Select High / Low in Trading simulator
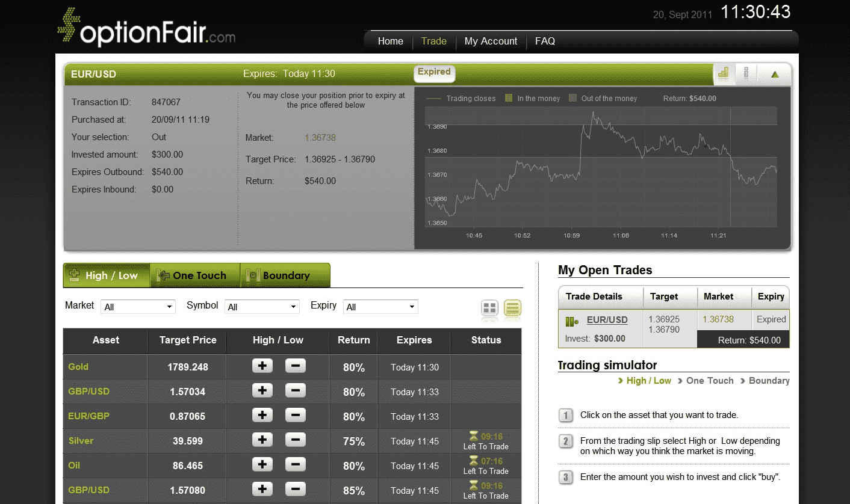The image size is (850, 504). coord(648,381)
